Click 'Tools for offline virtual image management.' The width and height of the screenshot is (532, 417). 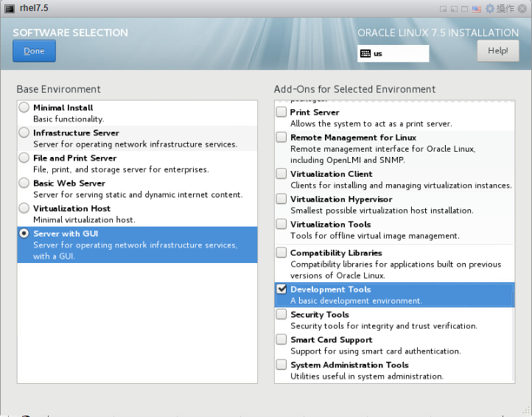point(375,236)
